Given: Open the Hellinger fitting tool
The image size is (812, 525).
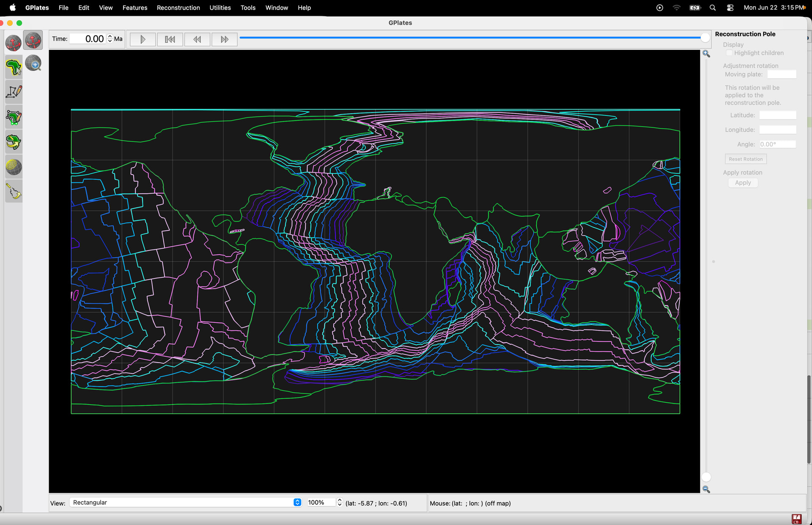Looking at the screenshot, I should click(14, 192).
